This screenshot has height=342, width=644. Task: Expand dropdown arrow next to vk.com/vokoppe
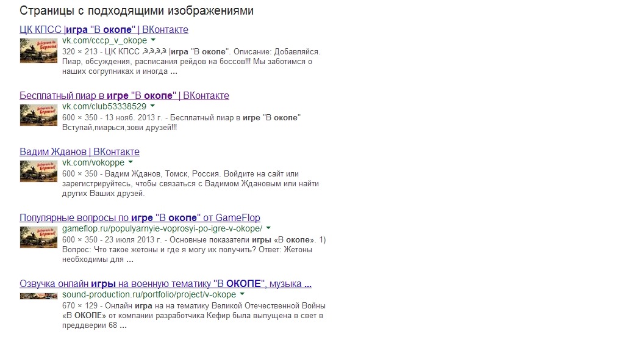pos(131,162)
